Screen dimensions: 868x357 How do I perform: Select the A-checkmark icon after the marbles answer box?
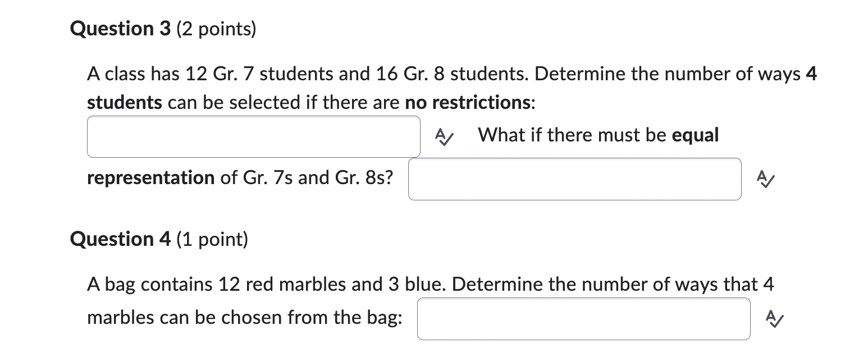coord(775,318)
